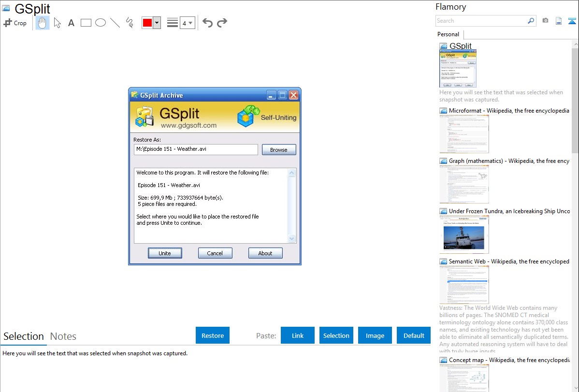Click the Concept map entry's snapshot icon
The width and height of the screenshot is (579, 392).
click(443, 360)
